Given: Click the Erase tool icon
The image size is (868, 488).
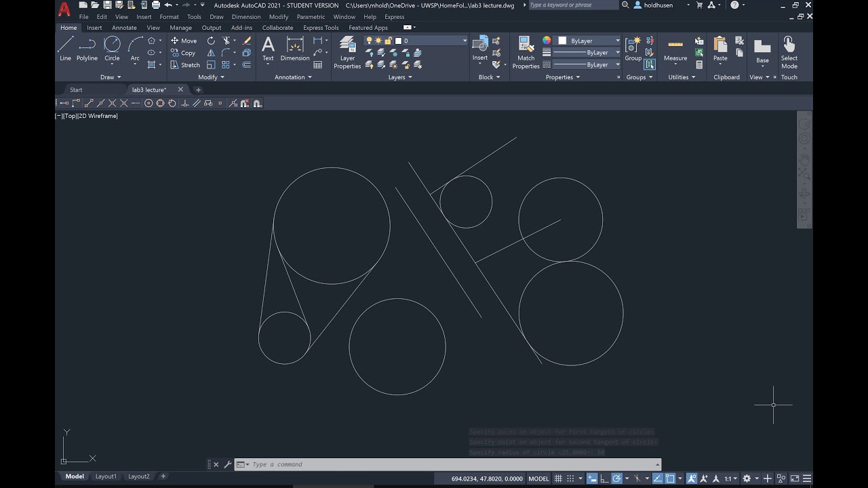Looking at the screenshot, I should 247,41.
